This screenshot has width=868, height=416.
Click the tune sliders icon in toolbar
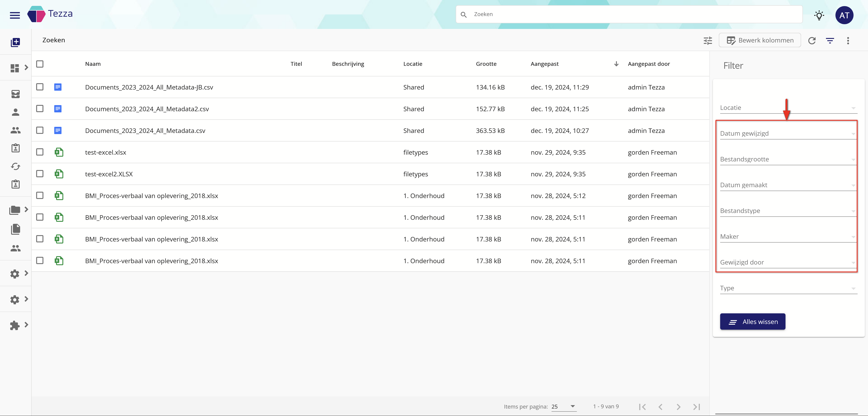click(x=708, y=40)
